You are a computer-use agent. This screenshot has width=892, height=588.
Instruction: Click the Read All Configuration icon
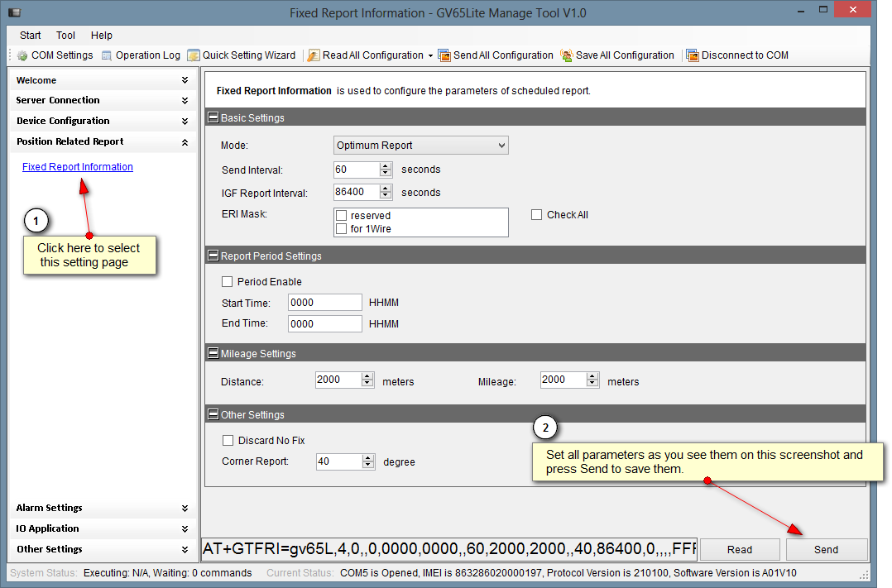pyautogui.click(x=314, y=55)
